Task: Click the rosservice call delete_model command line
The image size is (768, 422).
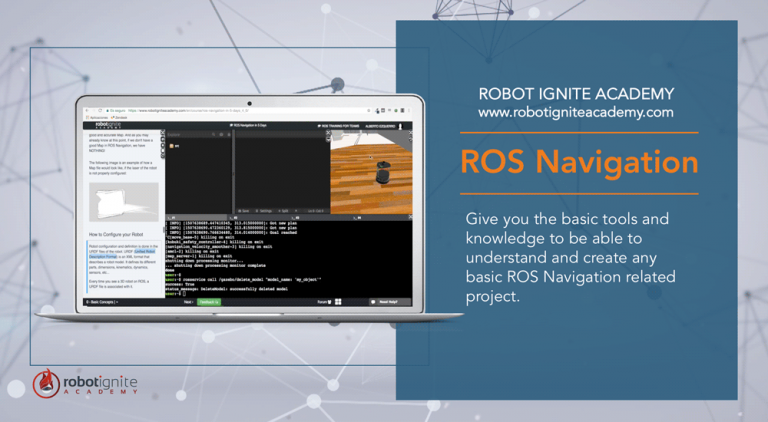Action: [x=243, y=280]
